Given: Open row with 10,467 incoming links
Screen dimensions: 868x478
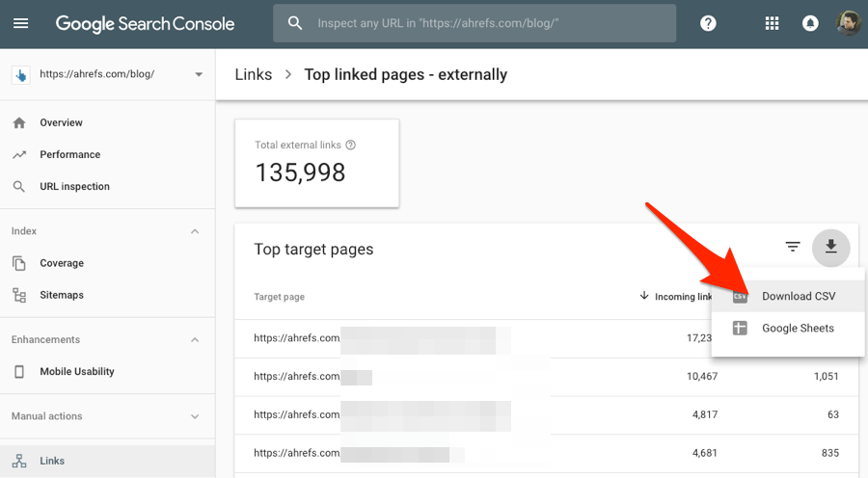Looking at the screenshot, I should pos(547,377).
